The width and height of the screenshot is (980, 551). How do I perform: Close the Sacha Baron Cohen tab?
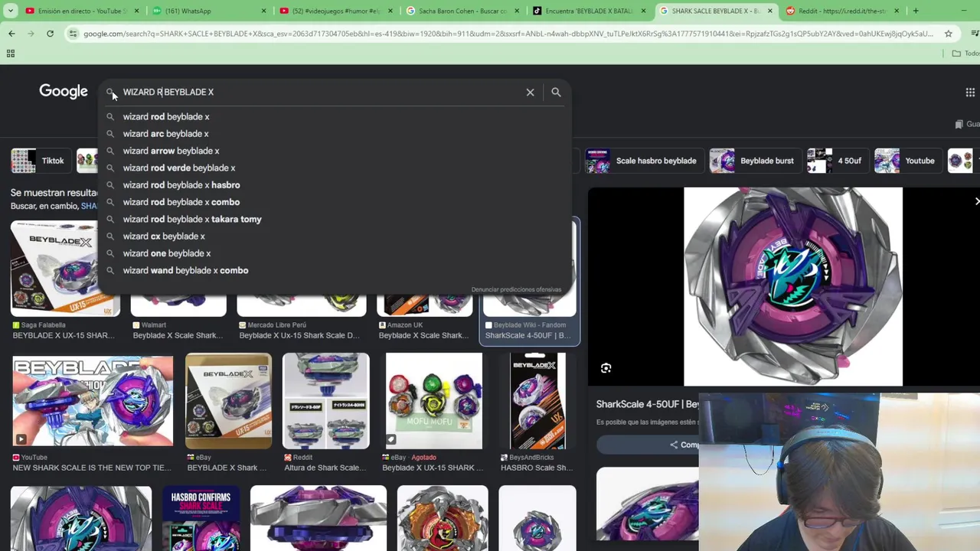pos(517,11)
